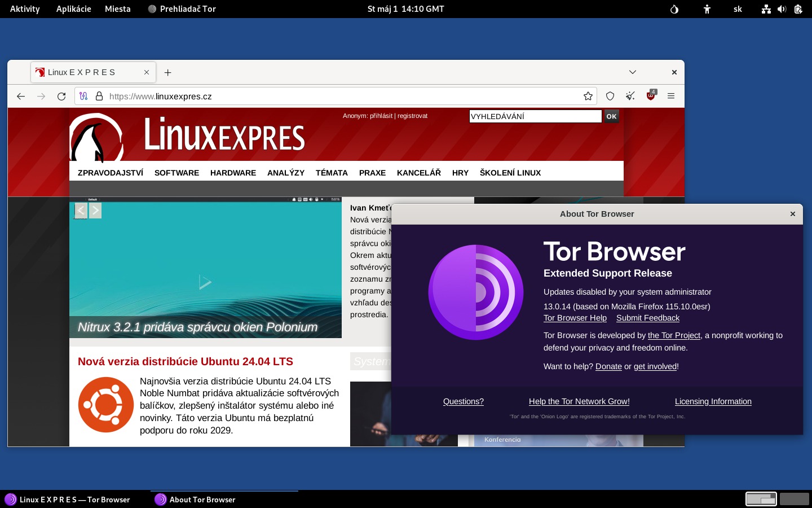Image resolution: width=812 pixels, height=508 pixels.
Task: Click the Submit Feedback link
Action: 648,318
